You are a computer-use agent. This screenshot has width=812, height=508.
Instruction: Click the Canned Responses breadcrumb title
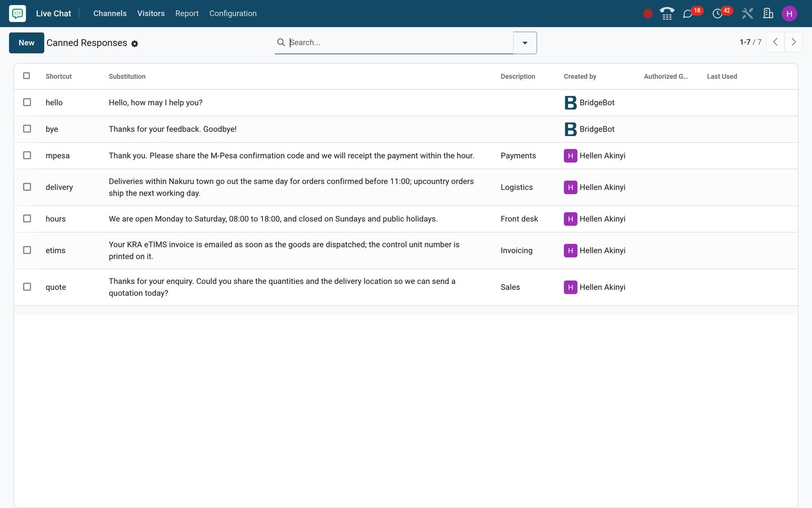(87, 43)
